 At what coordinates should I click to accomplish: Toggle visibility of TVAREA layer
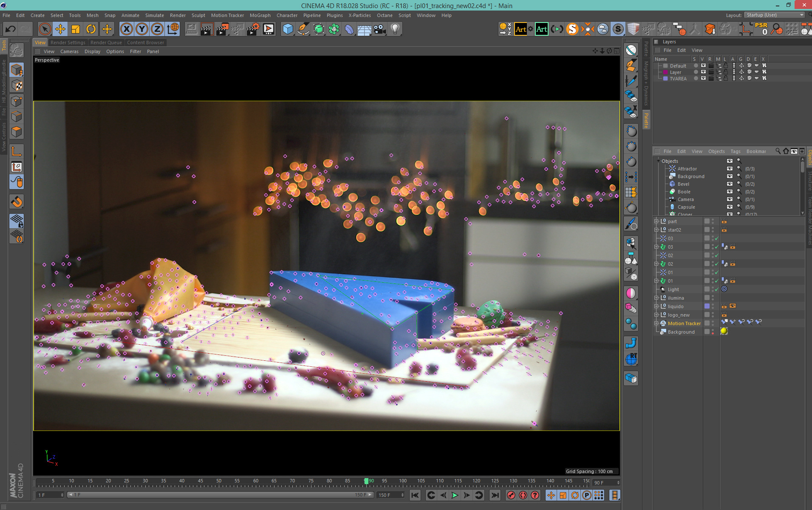point(703,79)
